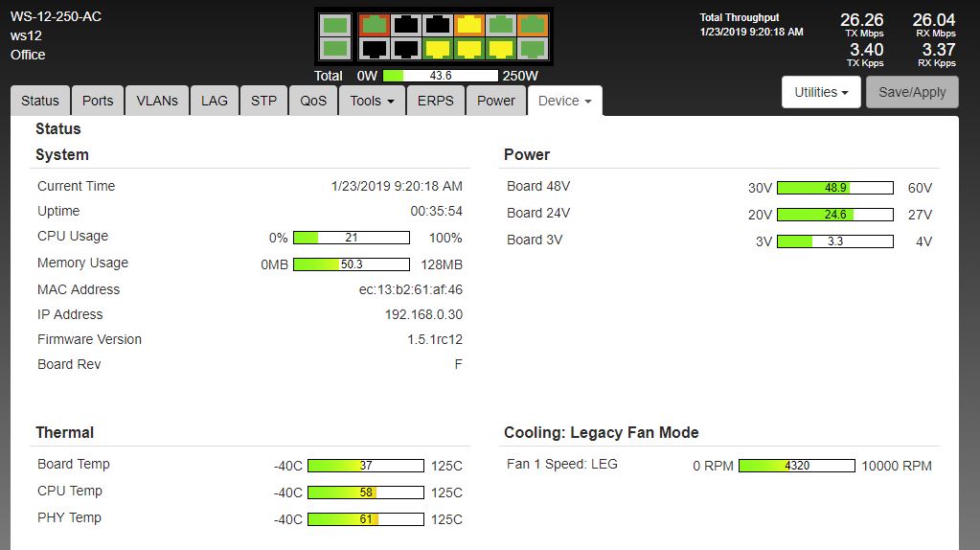Select the ERPS tab
The height and width of the screenshot is (550, 980).
tap(436, 101)
